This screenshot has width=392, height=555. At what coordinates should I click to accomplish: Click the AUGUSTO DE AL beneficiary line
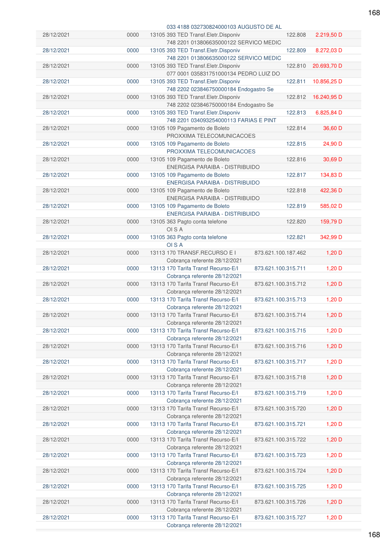pos(224,27)
